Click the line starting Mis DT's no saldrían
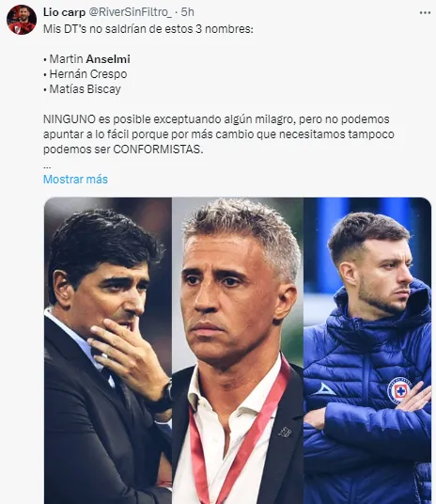436x504 pixels. pyautogui.click(x=148, y=29)
